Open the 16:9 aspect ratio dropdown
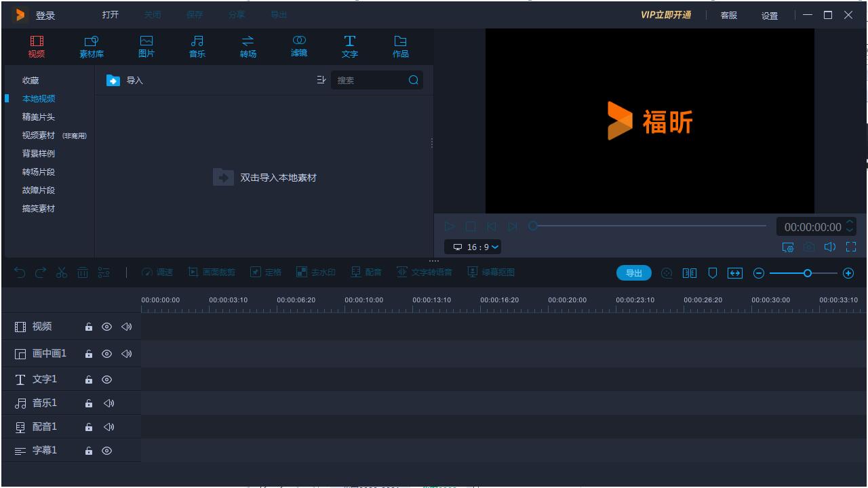 (474, 247)
